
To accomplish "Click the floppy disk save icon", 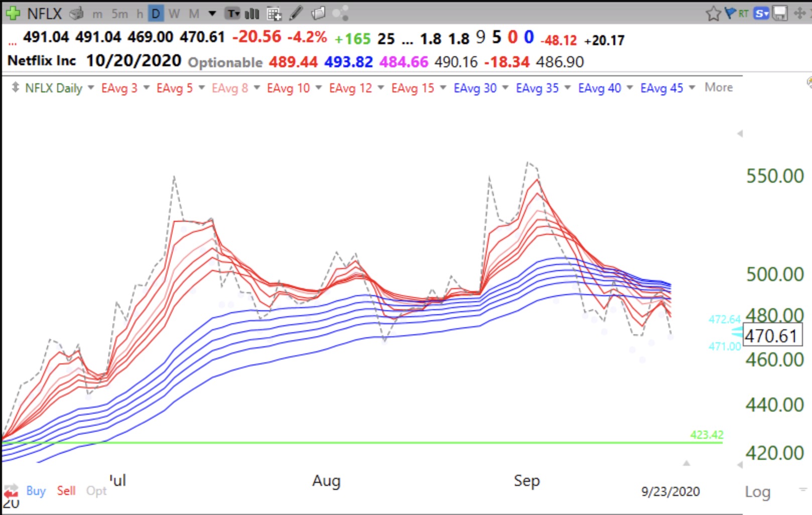I will point(780,14).
